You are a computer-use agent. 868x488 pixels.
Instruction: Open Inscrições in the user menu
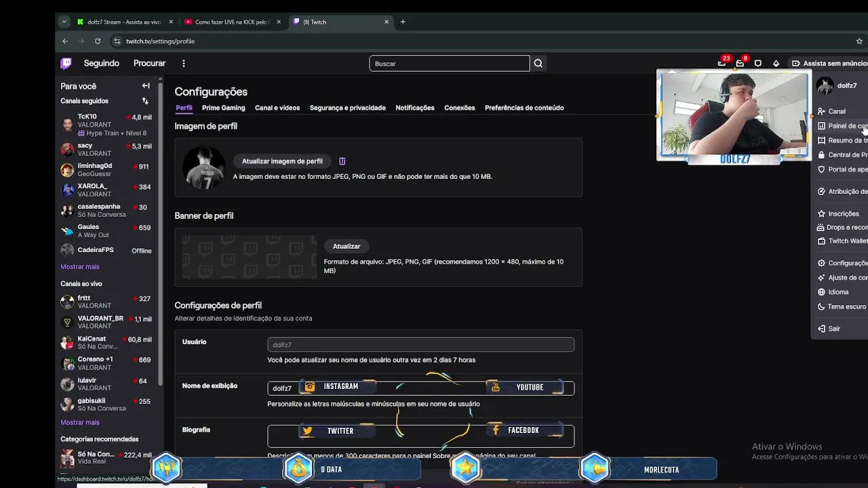click(x=841, y=213)
